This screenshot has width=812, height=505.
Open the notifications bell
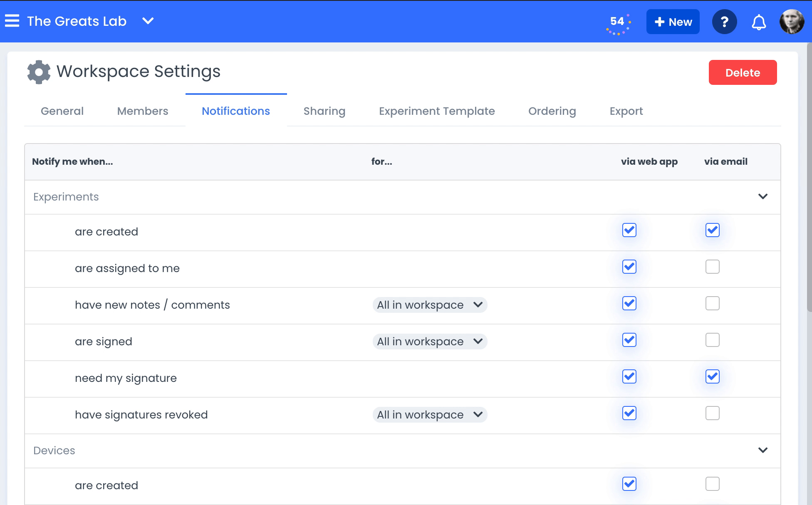click(x=759, y=22)
